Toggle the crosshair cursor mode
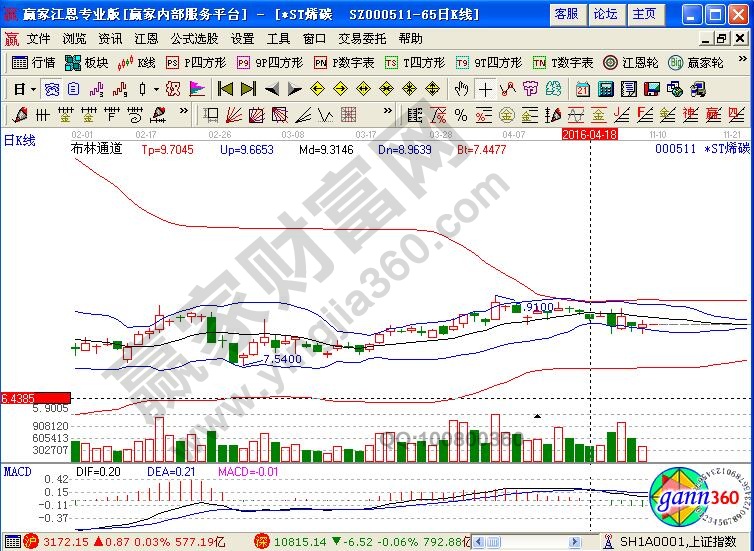This screenshot has width=754, height=551. pos(485,88)
